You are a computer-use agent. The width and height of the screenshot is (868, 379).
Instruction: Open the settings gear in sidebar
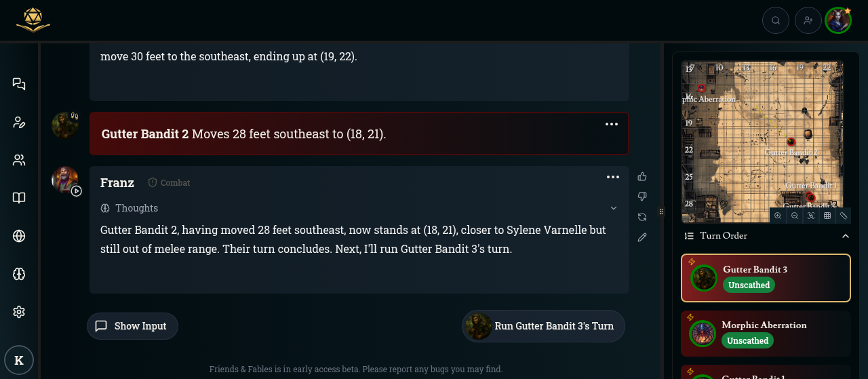click(x=19, y=312)
